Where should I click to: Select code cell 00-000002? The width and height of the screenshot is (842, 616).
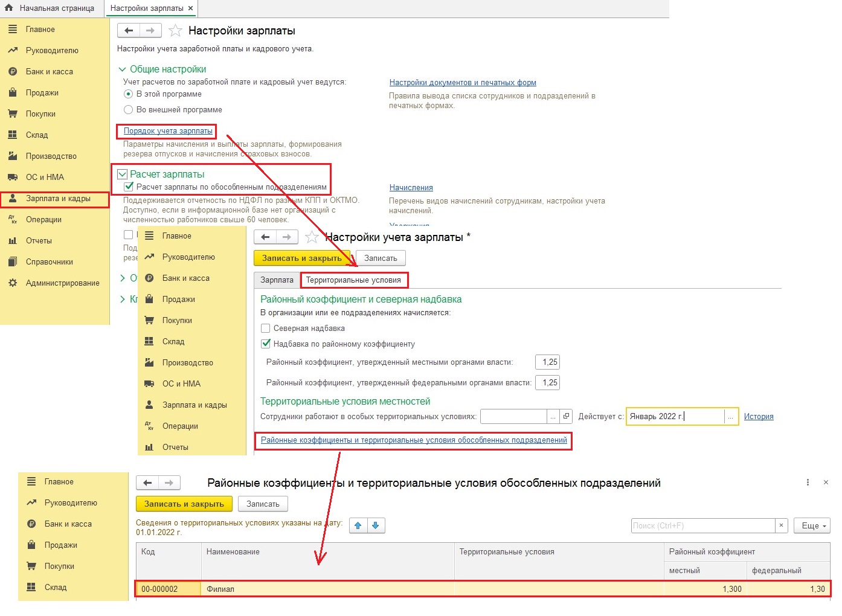pyautogui.click(x=169, y=589)
